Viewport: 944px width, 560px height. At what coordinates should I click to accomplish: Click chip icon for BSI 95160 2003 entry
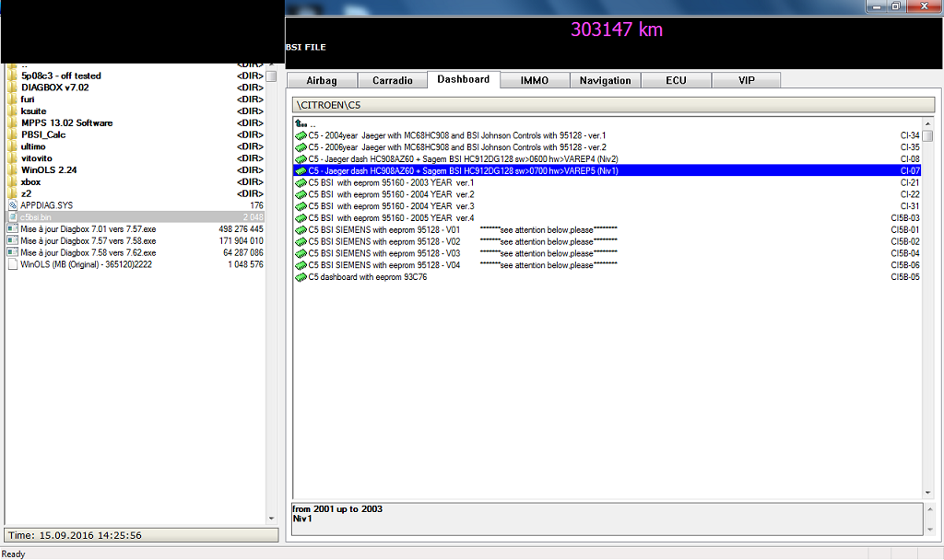click(x=301, y=182)
